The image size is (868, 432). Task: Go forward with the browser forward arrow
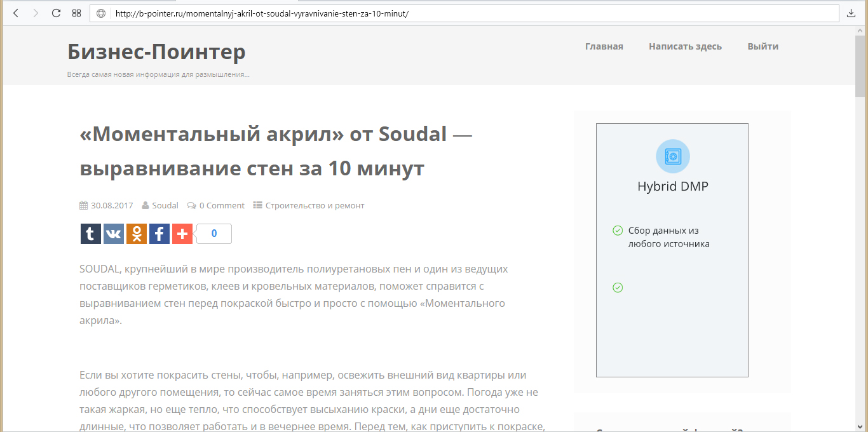36,13
